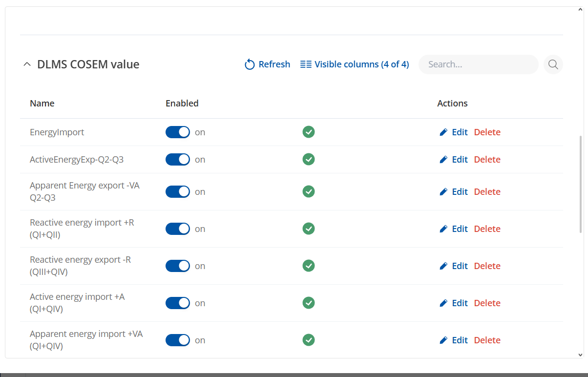Edit Apparent energy import +VA entry
Image resolution: width=588 pixels, height=377 pixels.
454,340
